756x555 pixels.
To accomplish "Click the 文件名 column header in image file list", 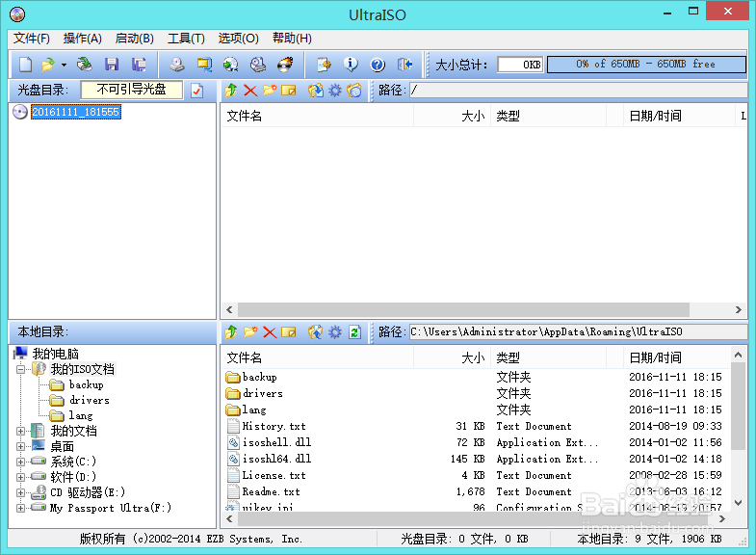I will pos(317,116).
